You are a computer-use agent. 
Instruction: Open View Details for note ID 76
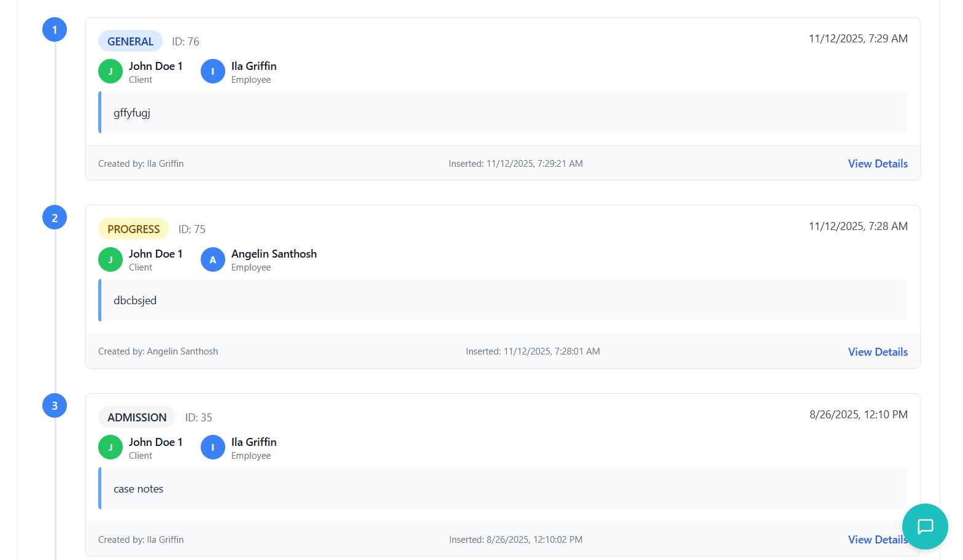[x=878, y=164]
